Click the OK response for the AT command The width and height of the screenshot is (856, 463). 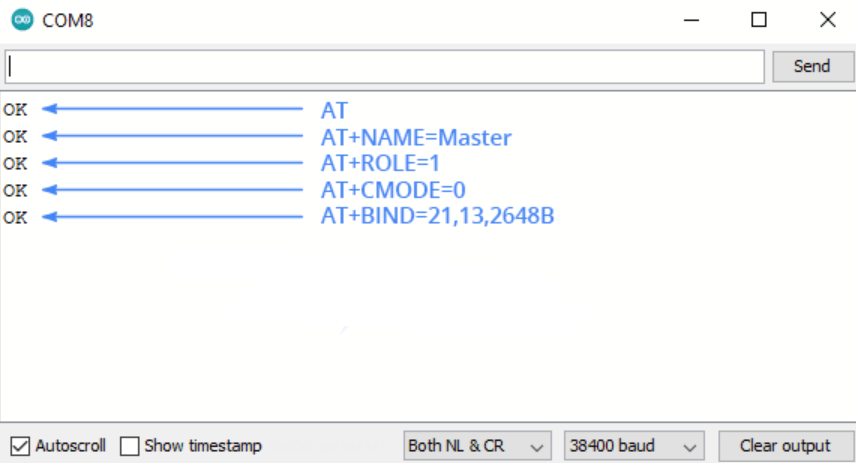pyautogui.click(x=15, y=109)
